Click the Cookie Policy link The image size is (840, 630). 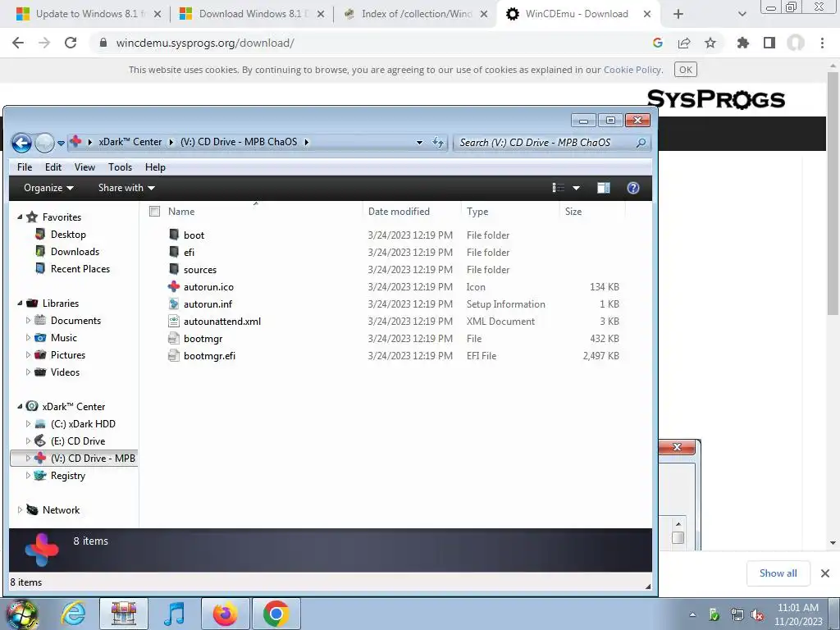click(632, 70)
